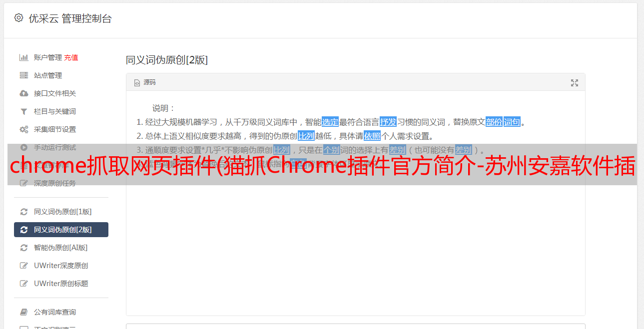Click the edit icon next to UWriter深度原创
This screenshot has width=644, height=329.
(x=23, y=266)
